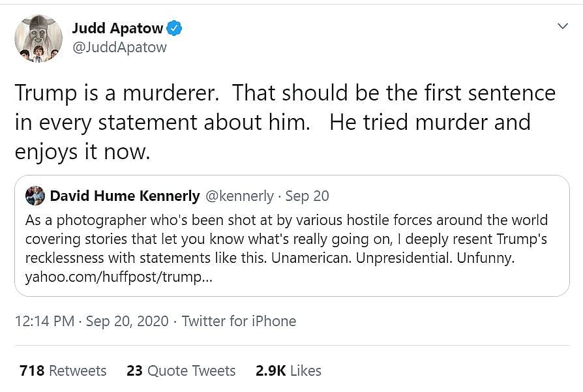Viewport: 583px width, 392px height.
Task: Expand the tweet options chevron menu
Action: (x=563, y=26)
